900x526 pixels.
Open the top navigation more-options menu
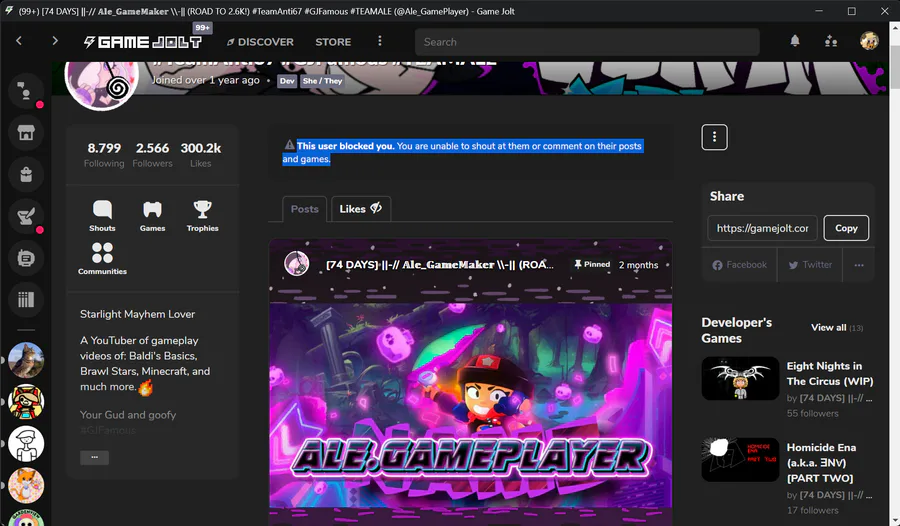[x=379, y=41]
